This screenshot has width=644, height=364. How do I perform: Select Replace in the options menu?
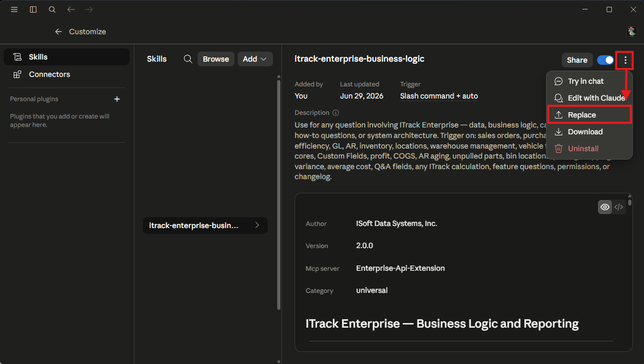coord(589,115)
